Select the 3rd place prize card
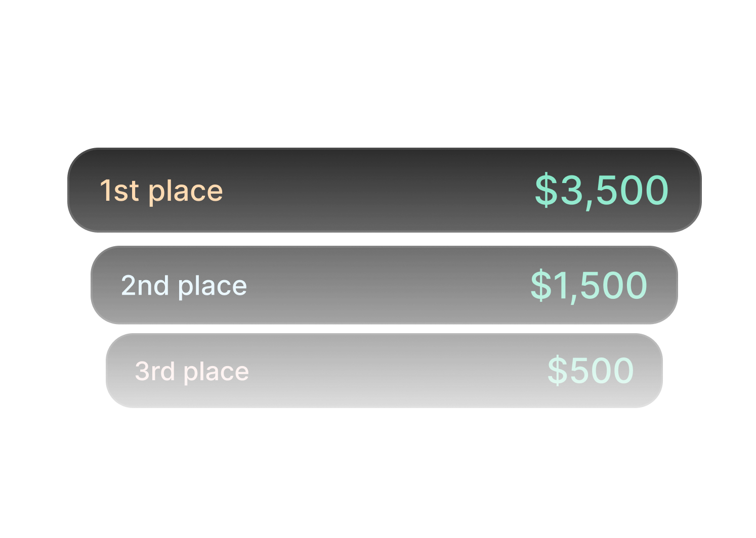 click(x=384, y=371)
